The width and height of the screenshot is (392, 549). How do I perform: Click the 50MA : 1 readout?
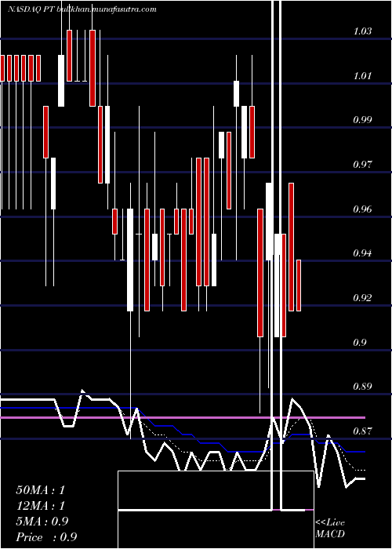pyautogui.click(x=41, y=490)
